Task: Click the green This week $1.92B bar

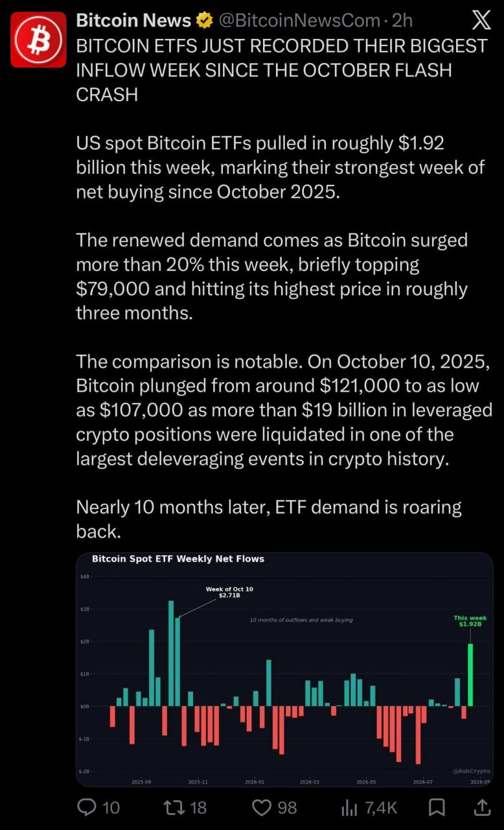Action: [x=470, y=674]
